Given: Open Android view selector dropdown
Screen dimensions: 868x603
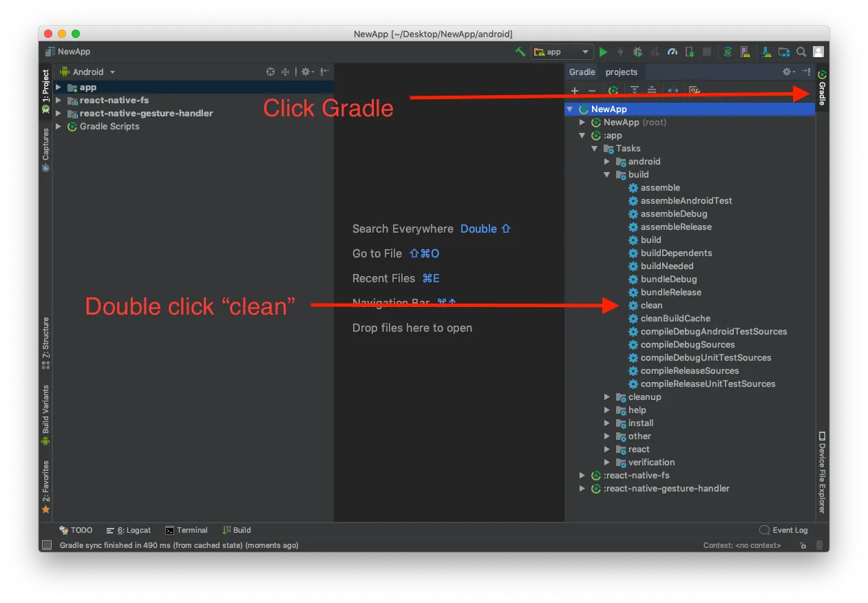Looking at the screenshot, I should (x=87, y=72).
